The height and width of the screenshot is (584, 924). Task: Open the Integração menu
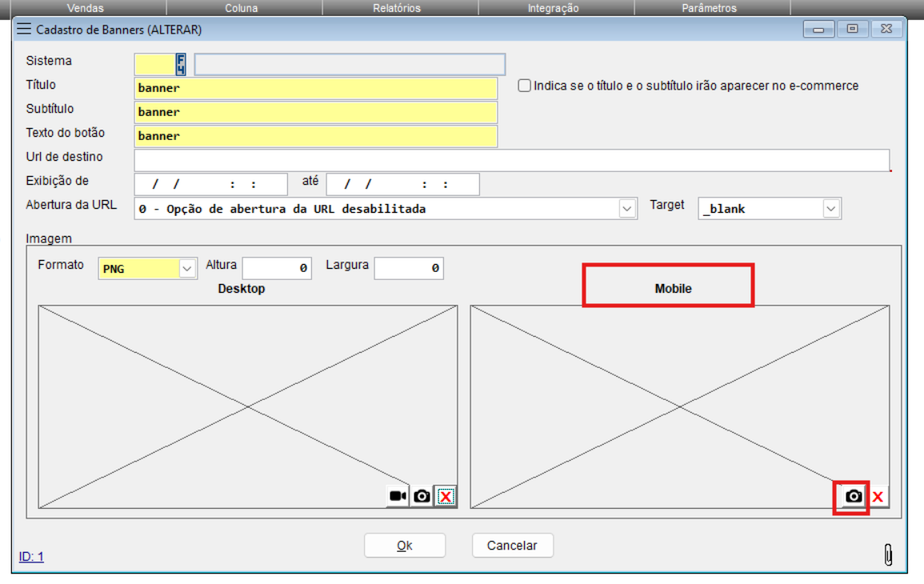pos(553,8)
